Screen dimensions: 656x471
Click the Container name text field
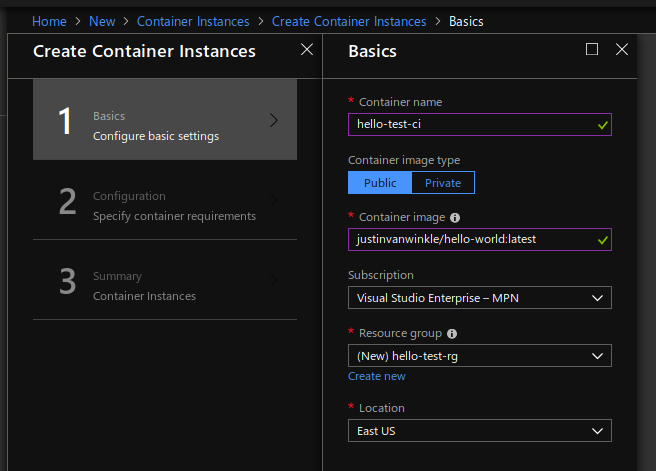tap(470, 124)
